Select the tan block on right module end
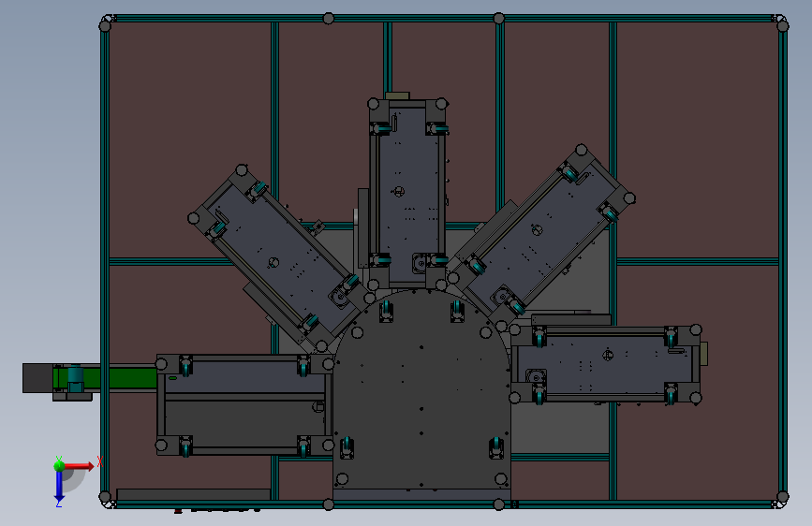 pos(703,354)
